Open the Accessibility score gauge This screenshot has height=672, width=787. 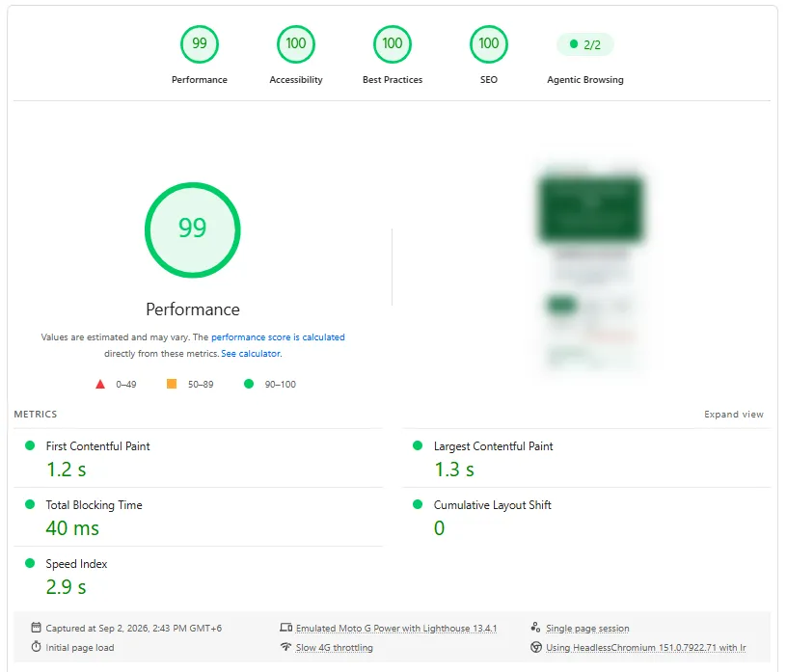296,44
